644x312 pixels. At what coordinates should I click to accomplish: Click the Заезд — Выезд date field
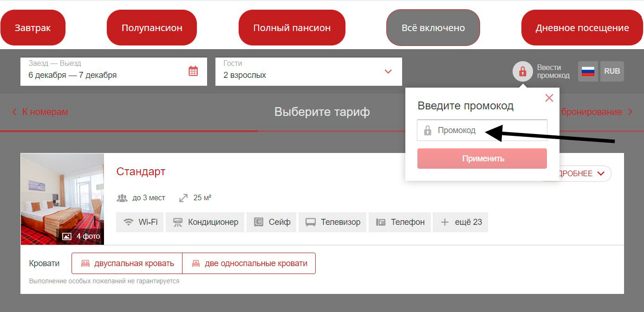point(114,71)
